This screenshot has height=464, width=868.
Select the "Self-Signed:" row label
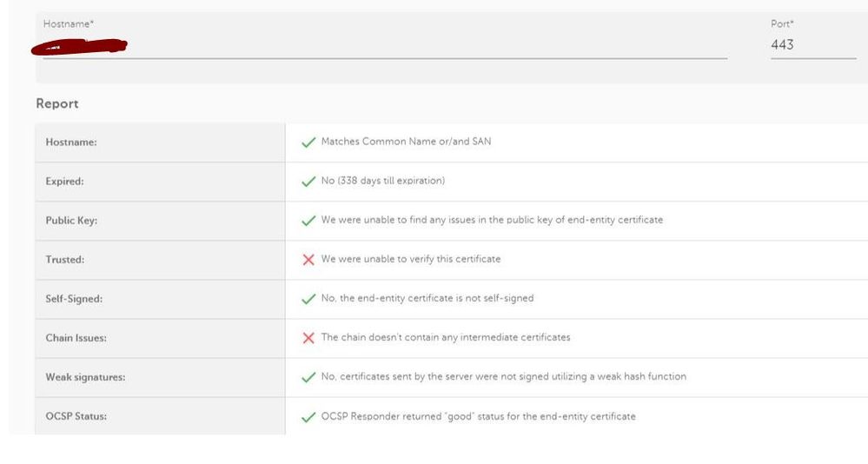pyautogui.click(x=74, y=299)
